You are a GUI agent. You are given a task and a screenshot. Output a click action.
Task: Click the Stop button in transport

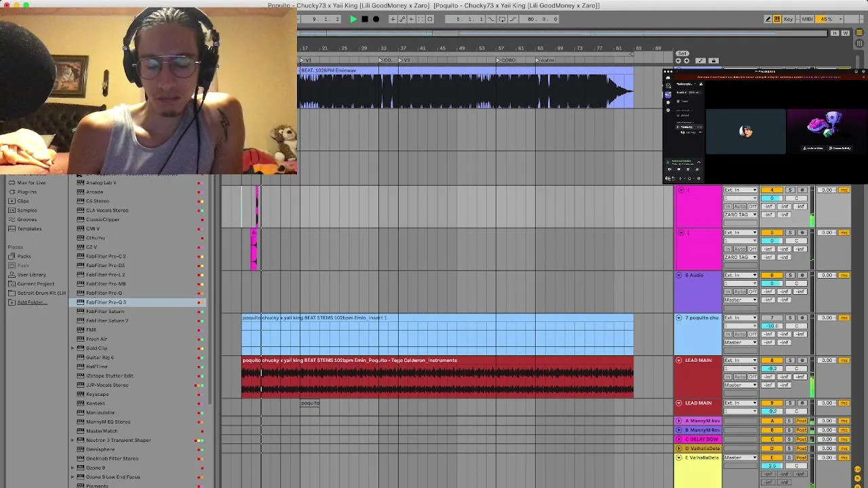(x=365, y=19)
